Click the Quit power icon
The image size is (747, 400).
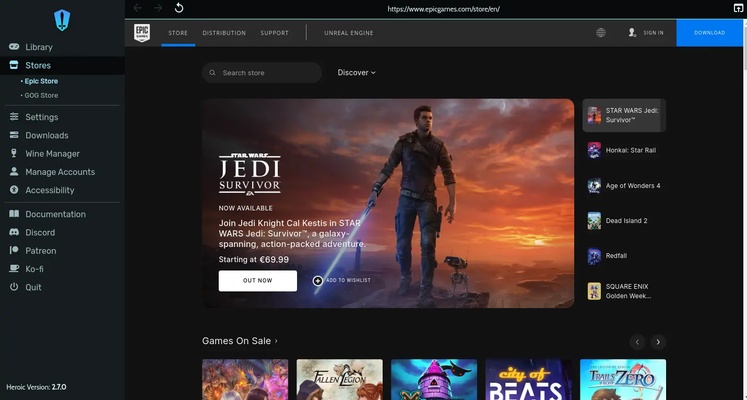pyautogui.click(x=14, y=287)
